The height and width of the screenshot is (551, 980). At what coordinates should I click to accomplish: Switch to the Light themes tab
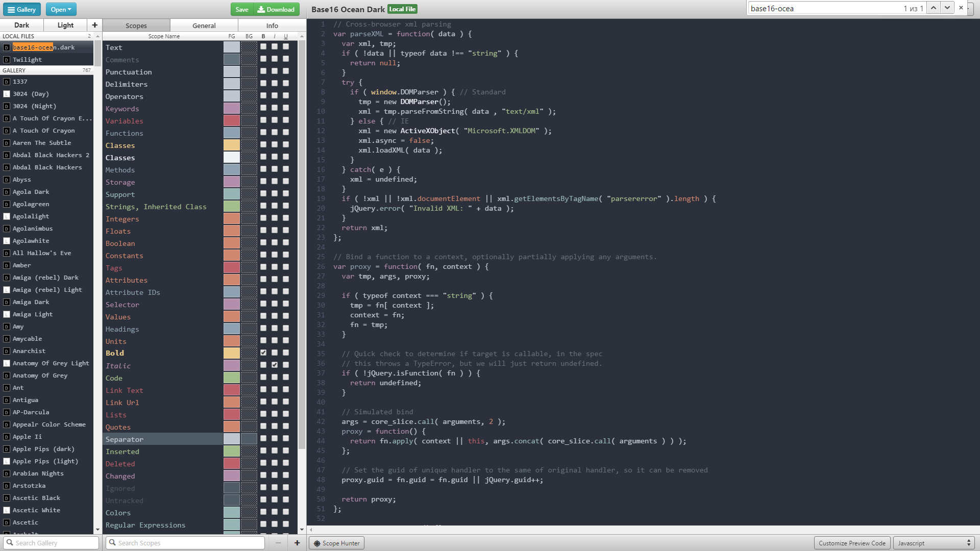65,25
